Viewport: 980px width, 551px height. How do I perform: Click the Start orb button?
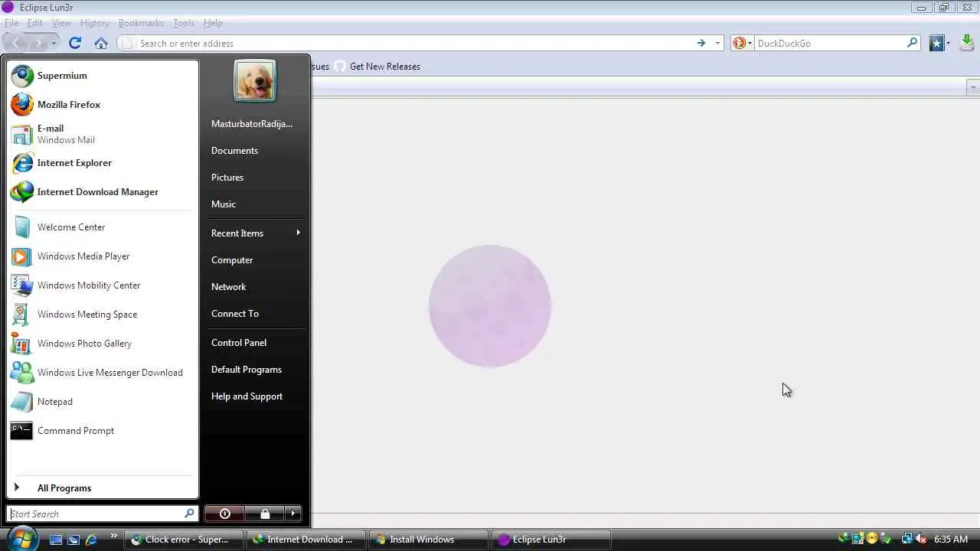point(22,538)
